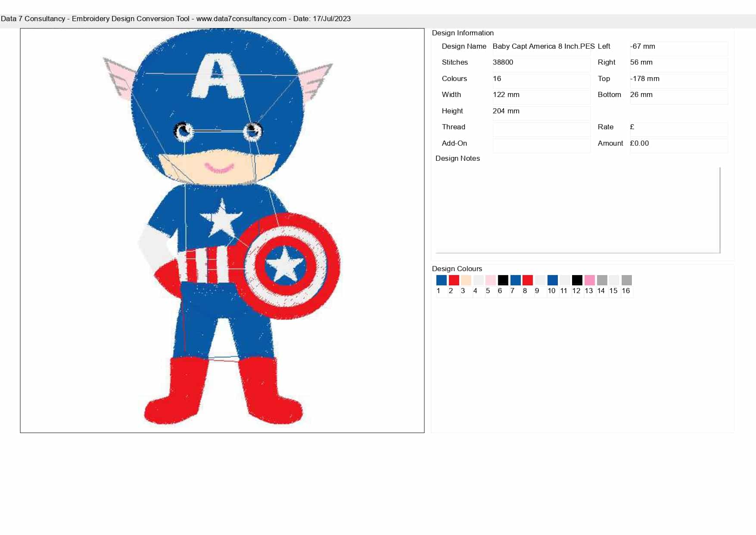Click the Design Information heading
This screenshot has width=756, height=535.
coord(463,33)
